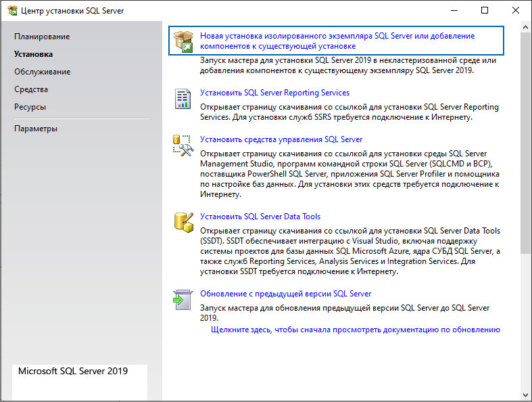The height and width of the screenshot is (402, 532).
Task: Maximize the setup center window
Action: (485, 10)
